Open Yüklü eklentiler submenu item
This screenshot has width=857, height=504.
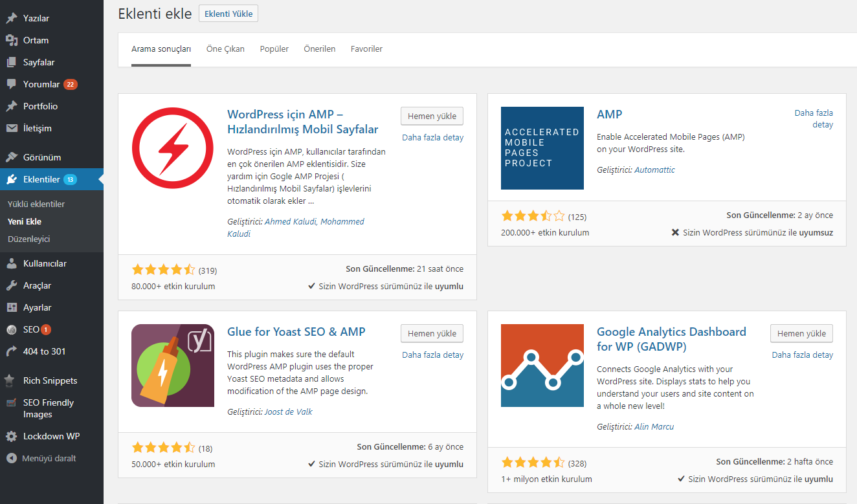(36, 204)
